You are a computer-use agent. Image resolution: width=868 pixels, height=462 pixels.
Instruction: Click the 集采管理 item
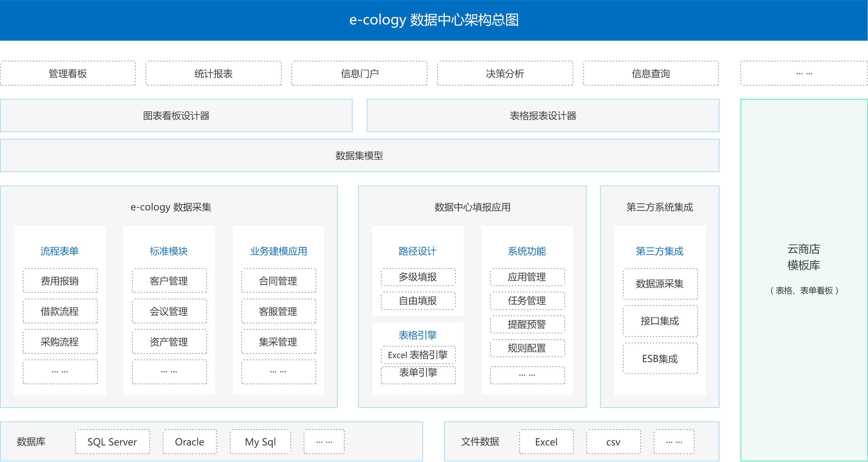click(x=278, y=341)
